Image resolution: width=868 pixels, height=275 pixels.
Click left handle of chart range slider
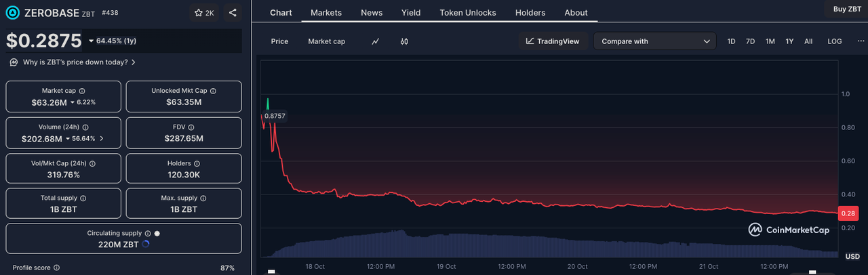coord(271,272)
